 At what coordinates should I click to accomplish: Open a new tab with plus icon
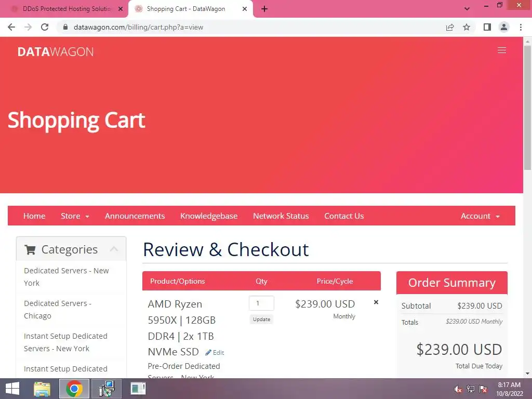264,9
